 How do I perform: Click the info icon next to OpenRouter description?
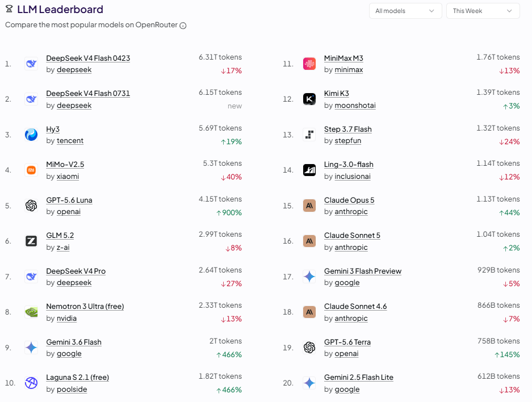tap(183, 26)
